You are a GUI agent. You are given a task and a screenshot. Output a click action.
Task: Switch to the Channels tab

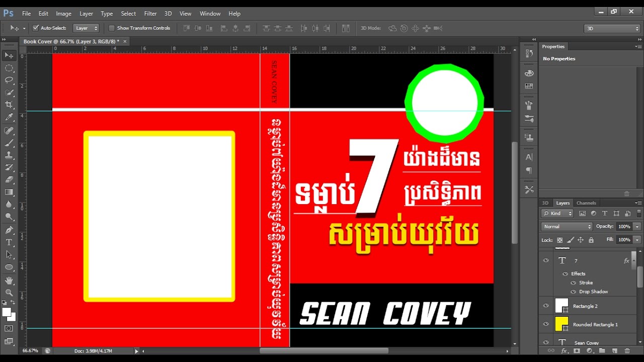[x=586, y=203]
